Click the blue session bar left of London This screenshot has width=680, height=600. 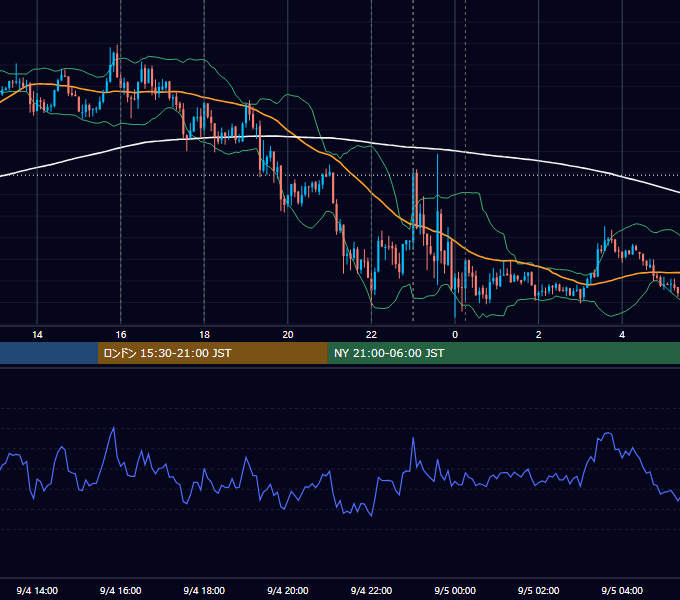49,353
